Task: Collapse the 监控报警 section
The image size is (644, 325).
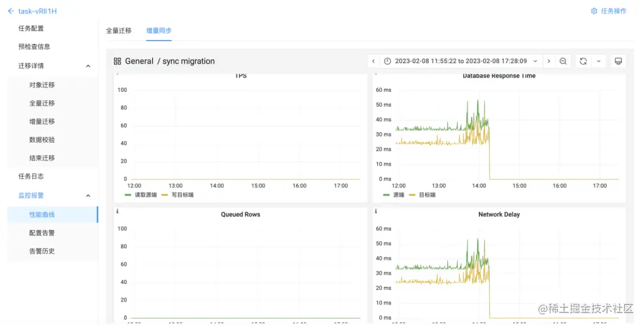Action: click(x=88, y=196)
